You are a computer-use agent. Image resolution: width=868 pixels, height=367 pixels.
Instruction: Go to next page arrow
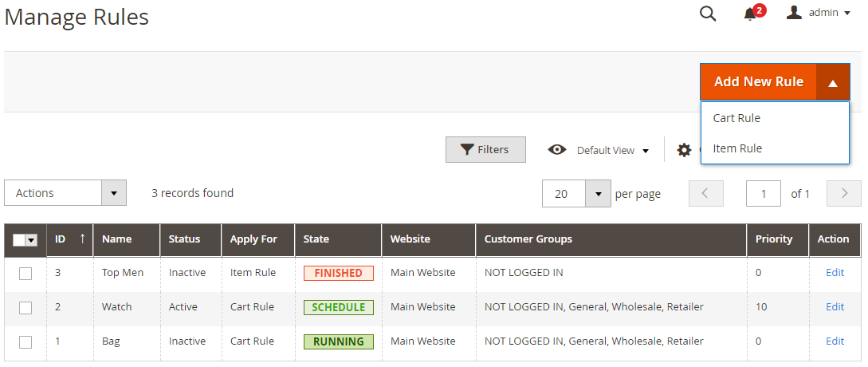844,193
